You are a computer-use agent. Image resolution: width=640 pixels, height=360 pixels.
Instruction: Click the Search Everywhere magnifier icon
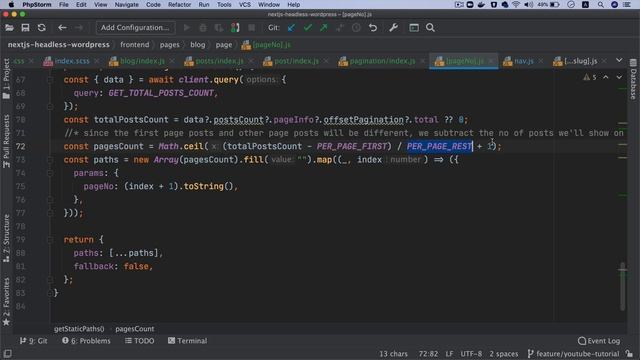point(430,28)
